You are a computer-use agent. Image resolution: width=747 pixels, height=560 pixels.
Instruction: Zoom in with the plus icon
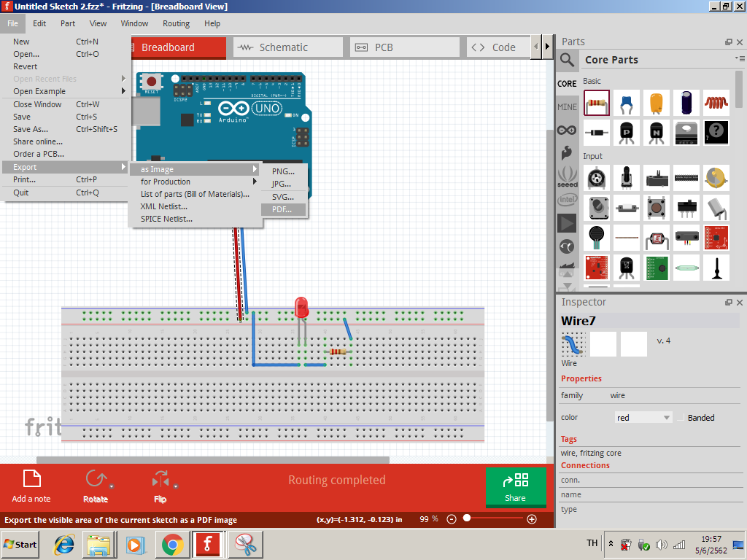point(532,519)
